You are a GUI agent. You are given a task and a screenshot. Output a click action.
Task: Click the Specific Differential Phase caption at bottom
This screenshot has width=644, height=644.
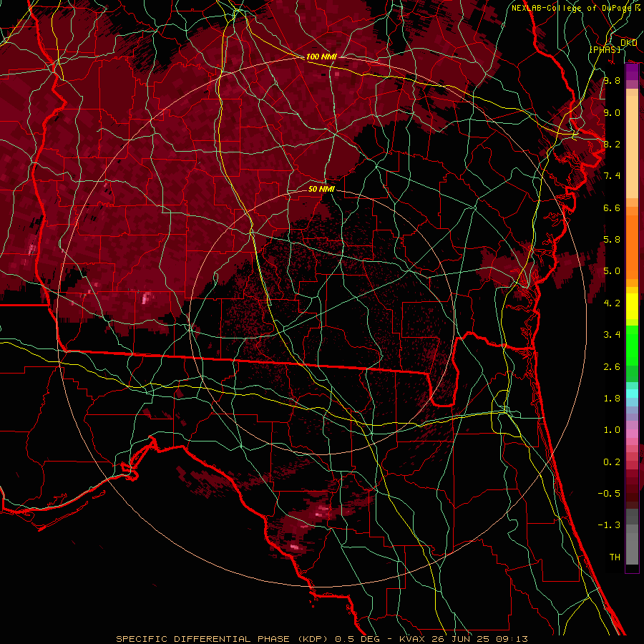tap(322, 639)
